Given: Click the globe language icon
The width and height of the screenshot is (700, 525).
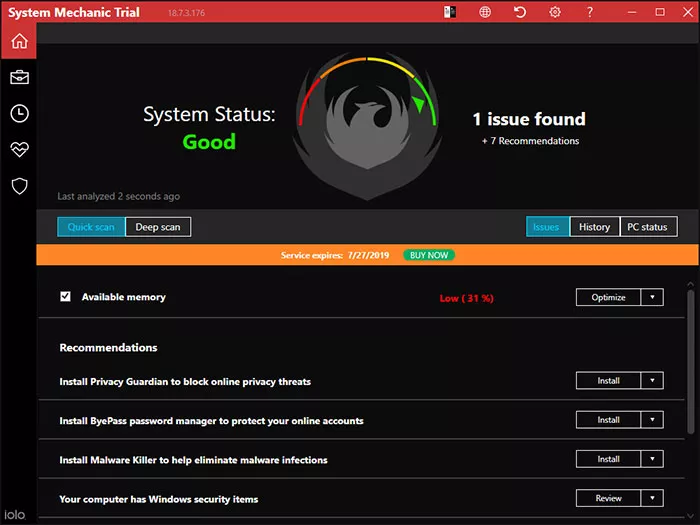Looking at the screenshot, I should point(485,12).
